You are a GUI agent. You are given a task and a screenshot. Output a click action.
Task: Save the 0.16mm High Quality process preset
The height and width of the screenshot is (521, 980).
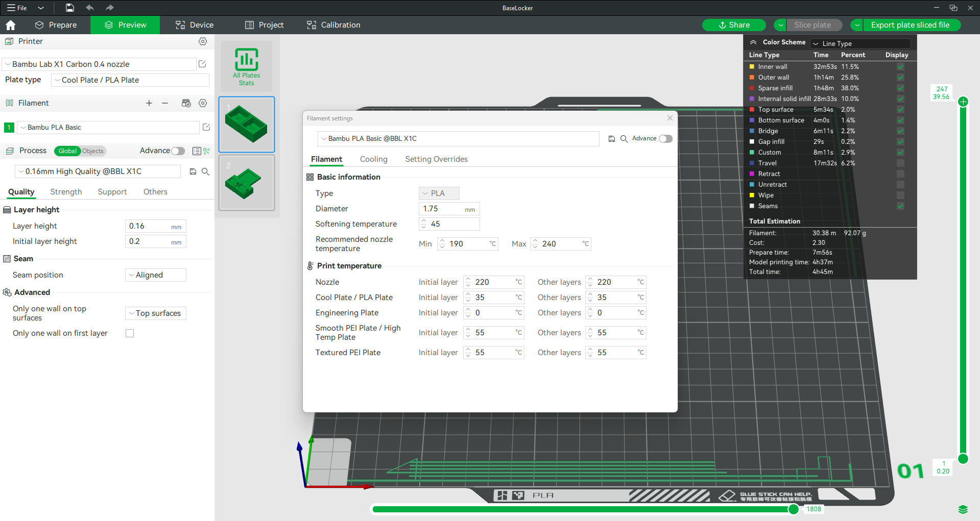point(193,171)
